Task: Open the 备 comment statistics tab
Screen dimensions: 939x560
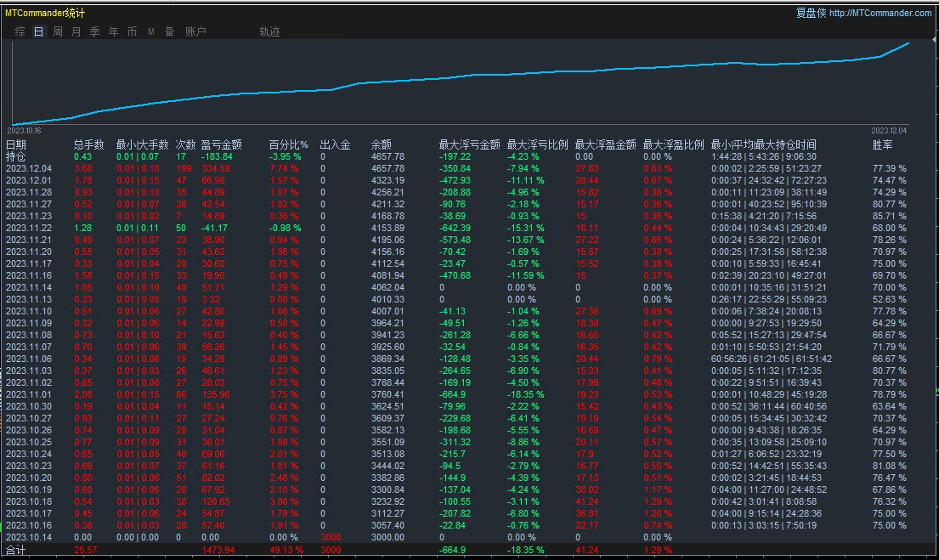Action: 169,31
